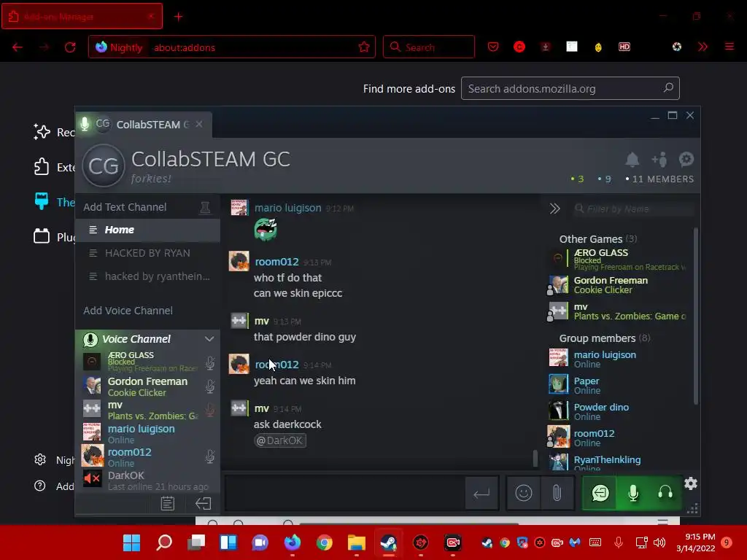The height and width of the screenshot is (560, 747).
Task: Click the @DarkOK mention
Action: point(279,440)
